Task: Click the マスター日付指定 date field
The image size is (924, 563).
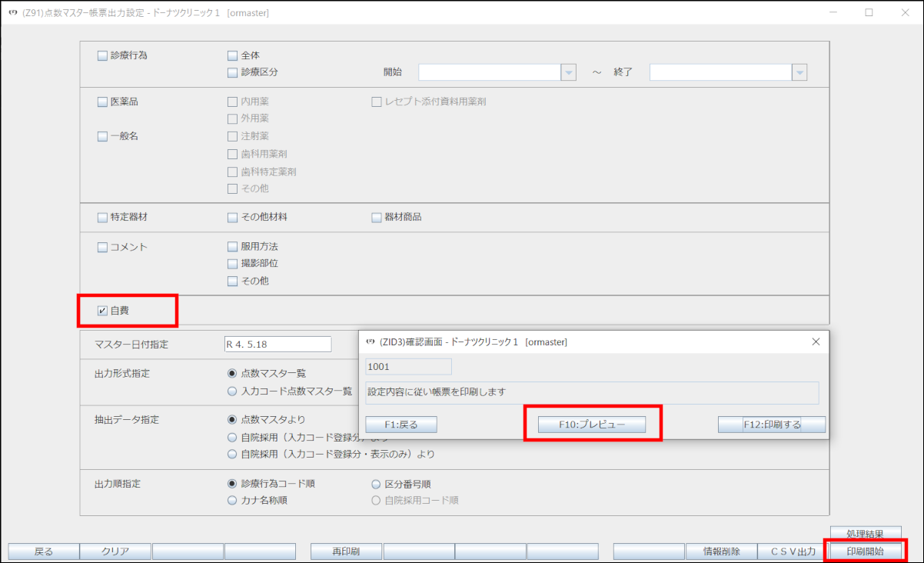Action: pos(277,345)
